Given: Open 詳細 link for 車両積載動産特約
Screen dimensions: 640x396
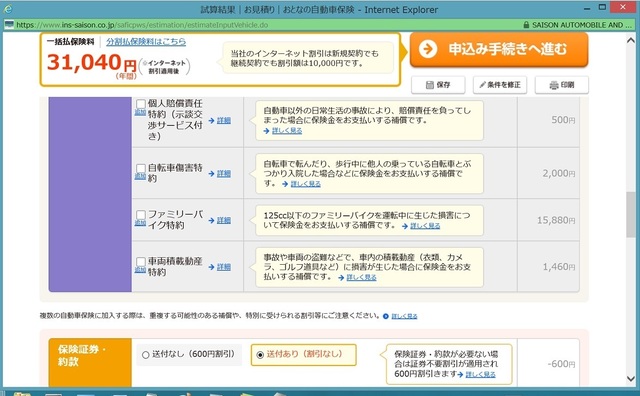Looking at the screenshot, I should tap(224, 267).
